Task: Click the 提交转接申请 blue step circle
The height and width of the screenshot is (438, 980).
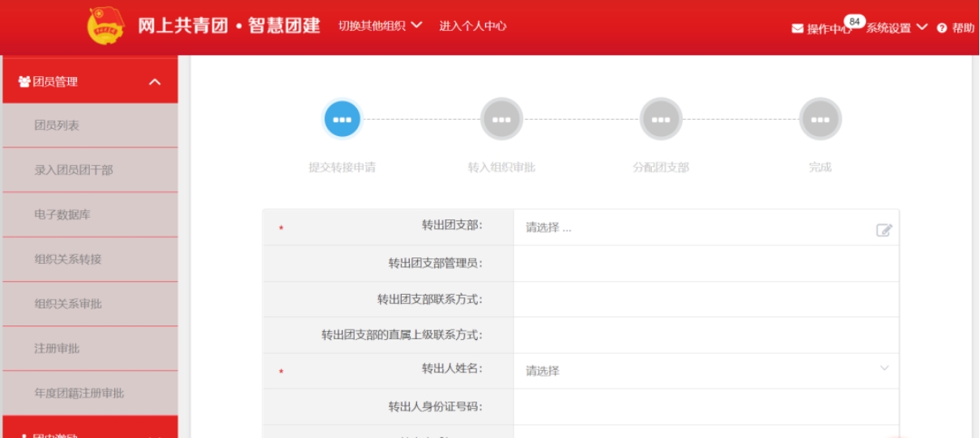Action: [342, 120]
